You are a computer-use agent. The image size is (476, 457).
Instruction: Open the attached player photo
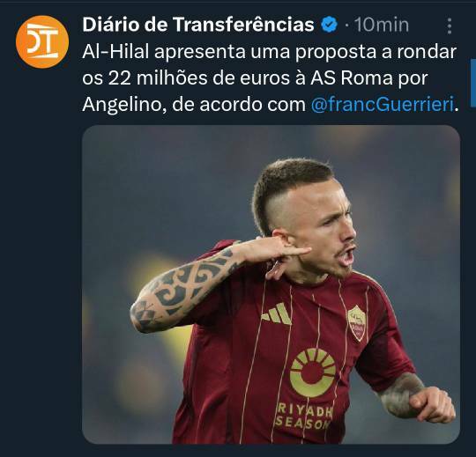271,284
